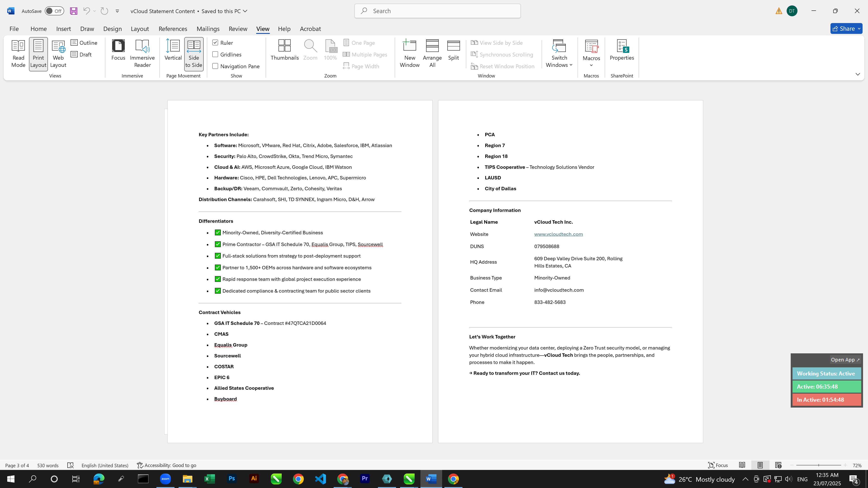This screenshot has width=868, height=488.
Task: Click the Search input box
Action: click(x=437, y=11)
